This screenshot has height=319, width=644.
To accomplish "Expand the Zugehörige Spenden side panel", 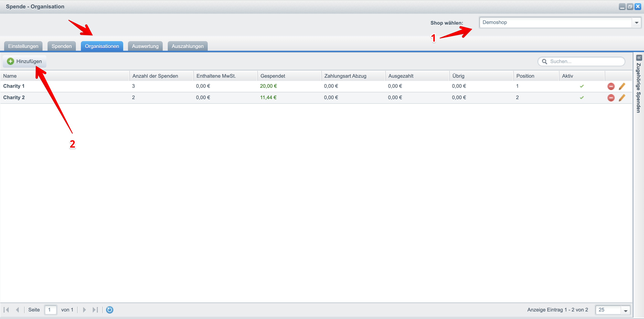I will point(639,58).
